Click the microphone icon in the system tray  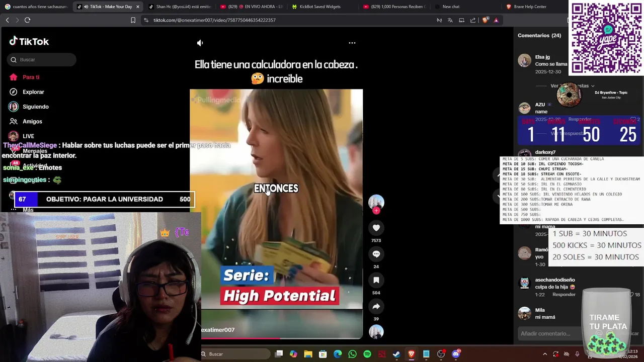pos(577,354)
